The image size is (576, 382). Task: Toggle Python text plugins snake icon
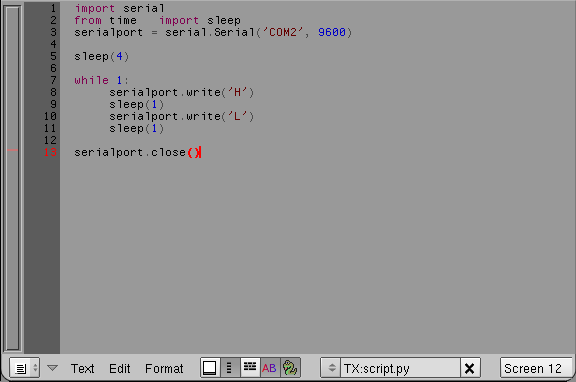tap(290, 368)
